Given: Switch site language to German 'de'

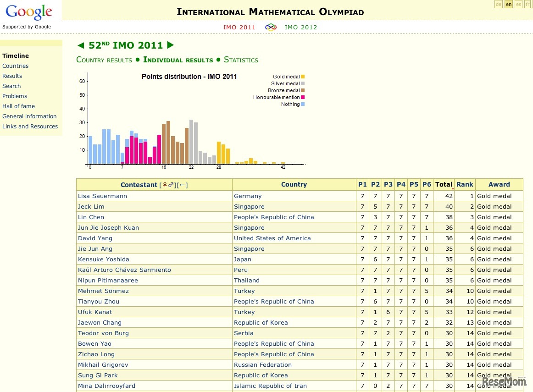Looking at the screenshot, I should (498, 4).
